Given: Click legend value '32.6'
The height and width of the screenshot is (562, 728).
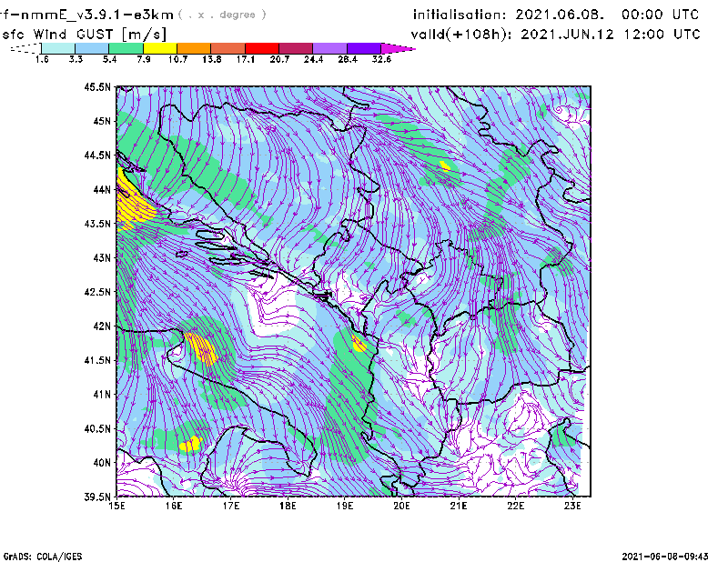Looking at the screenshot, I should coord(381,59).
